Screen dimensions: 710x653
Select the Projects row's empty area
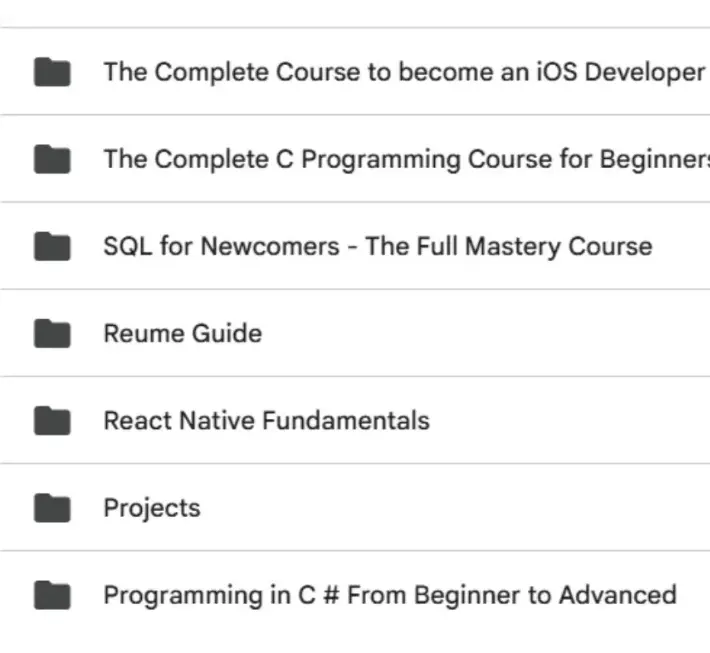click(x=455, y=508)
